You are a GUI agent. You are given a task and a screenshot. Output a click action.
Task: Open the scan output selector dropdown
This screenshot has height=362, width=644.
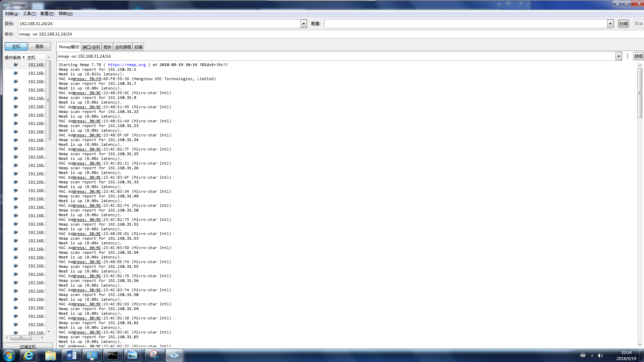click(x=619, y=56)
